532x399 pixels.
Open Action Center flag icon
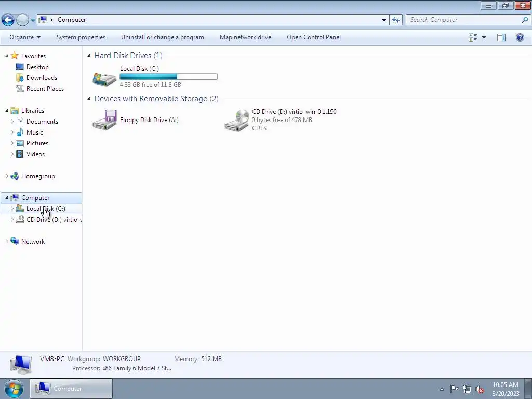(454, 389)
